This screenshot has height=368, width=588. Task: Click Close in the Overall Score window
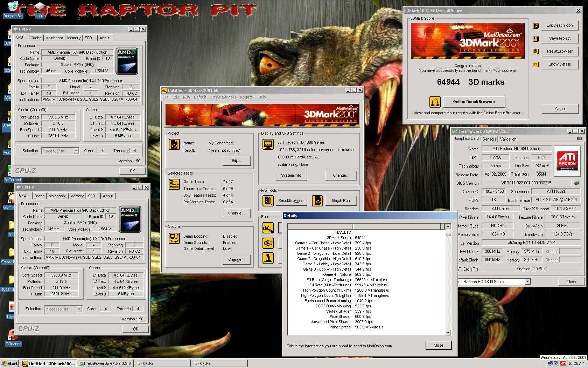560,109
